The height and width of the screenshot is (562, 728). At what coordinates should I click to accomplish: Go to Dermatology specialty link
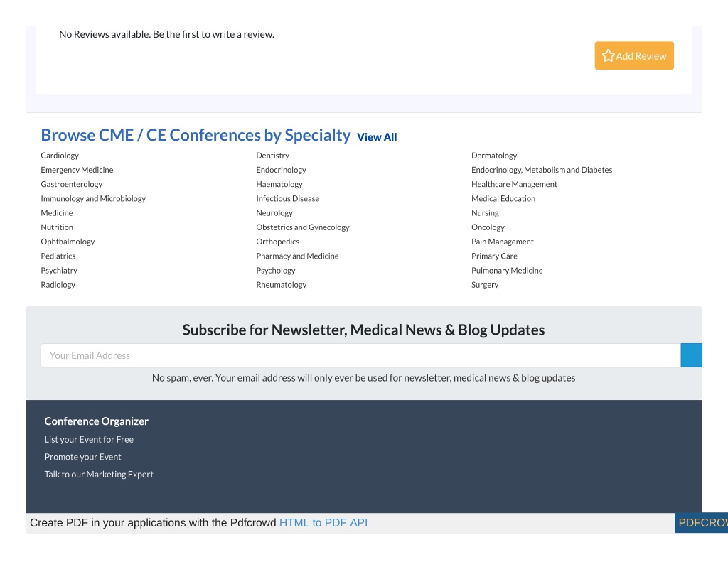coord(494,156)
